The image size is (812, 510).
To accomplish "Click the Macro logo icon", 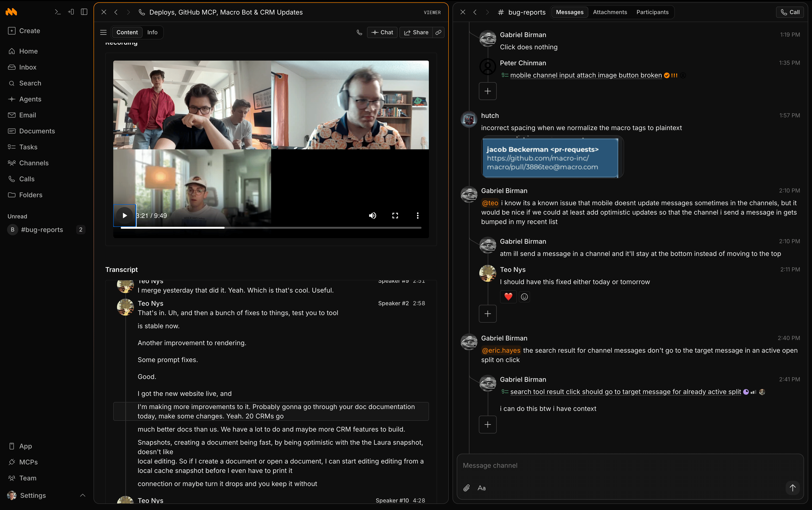I will point(12,12).
